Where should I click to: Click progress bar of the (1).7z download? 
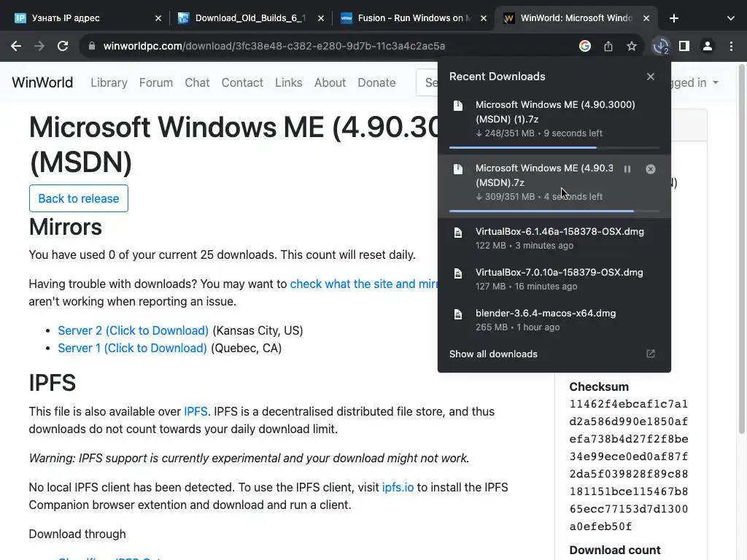coord(554,147)
